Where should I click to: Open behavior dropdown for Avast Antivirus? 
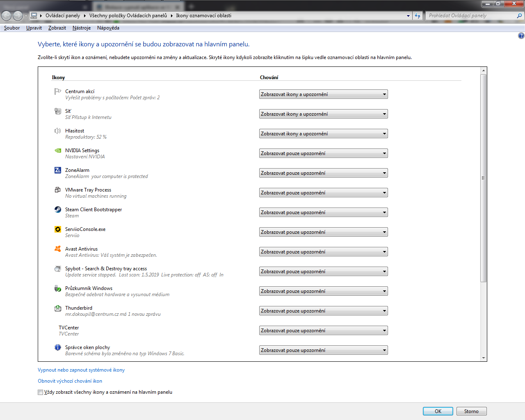click(x=324, y=252)
